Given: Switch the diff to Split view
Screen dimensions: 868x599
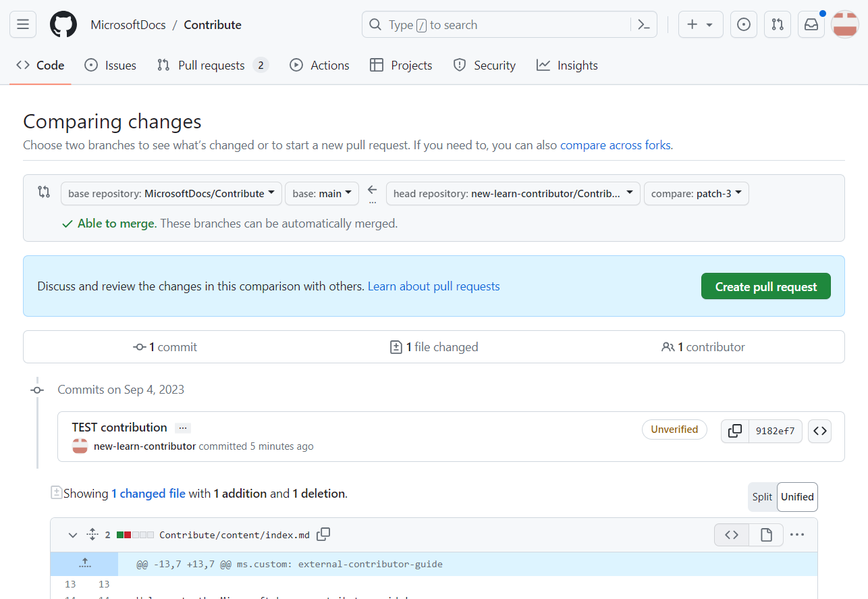Looking at the screenshot, I should click(762, 496).
